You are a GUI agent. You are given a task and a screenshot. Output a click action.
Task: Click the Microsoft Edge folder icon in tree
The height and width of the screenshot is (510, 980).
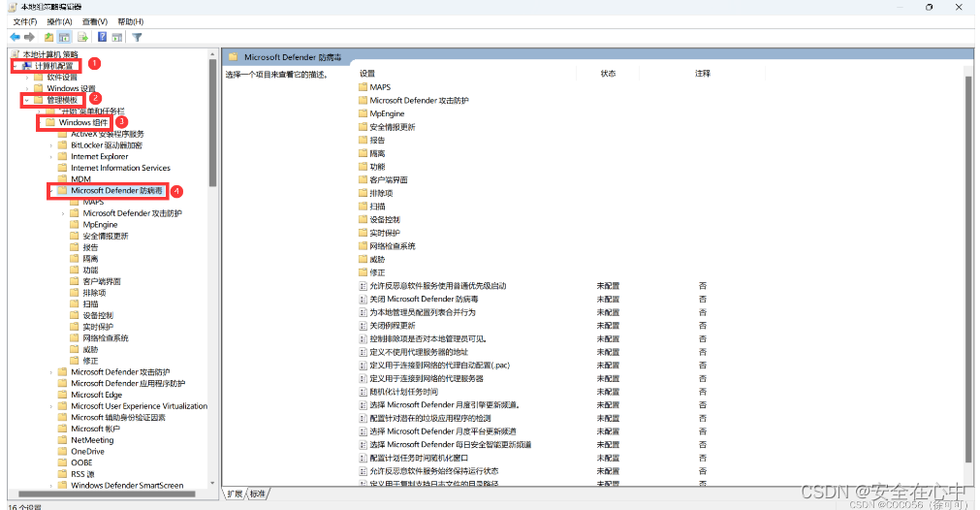point(62,395)
